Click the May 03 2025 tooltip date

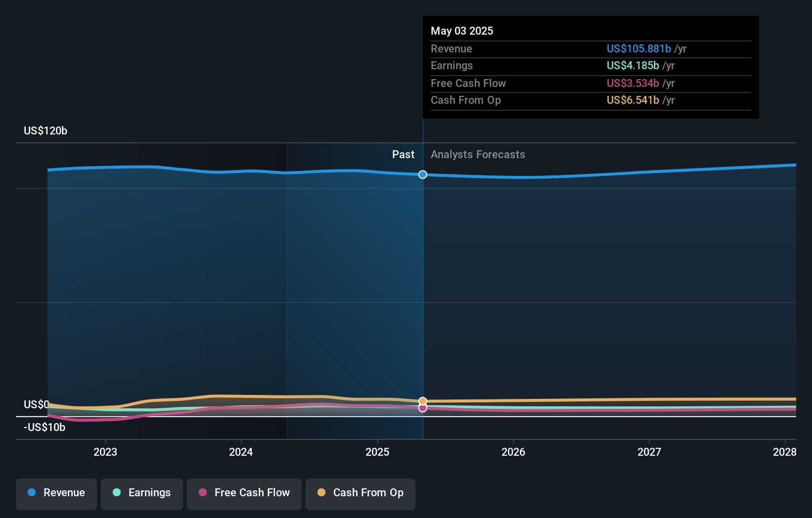click(461, 31)
